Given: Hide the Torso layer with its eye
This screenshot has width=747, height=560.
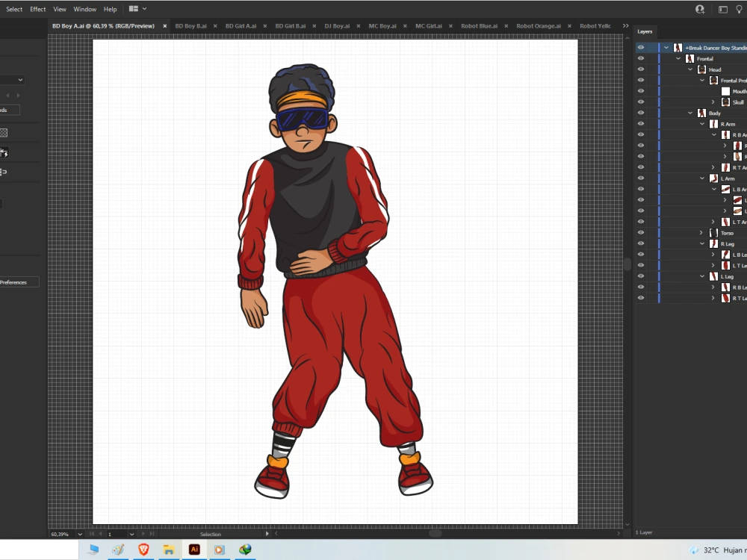Looking at the screenshot, I should (641, 233).
